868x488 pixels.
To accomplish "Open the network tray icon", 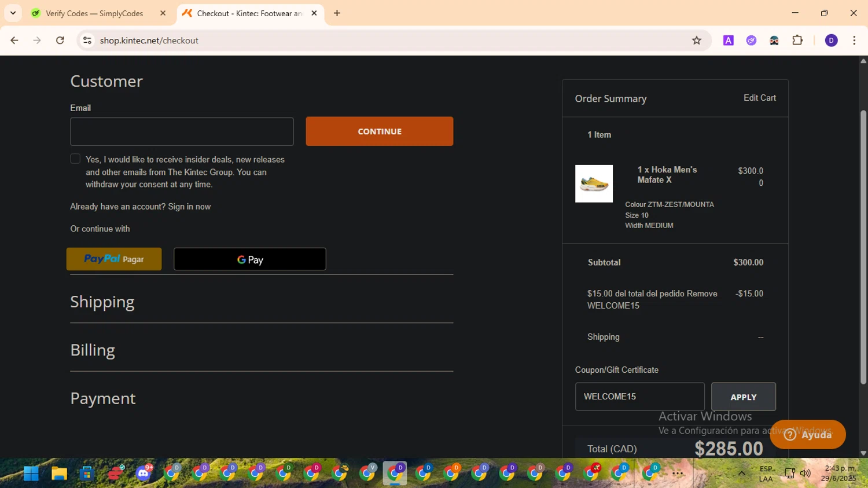I will [790, 474].
